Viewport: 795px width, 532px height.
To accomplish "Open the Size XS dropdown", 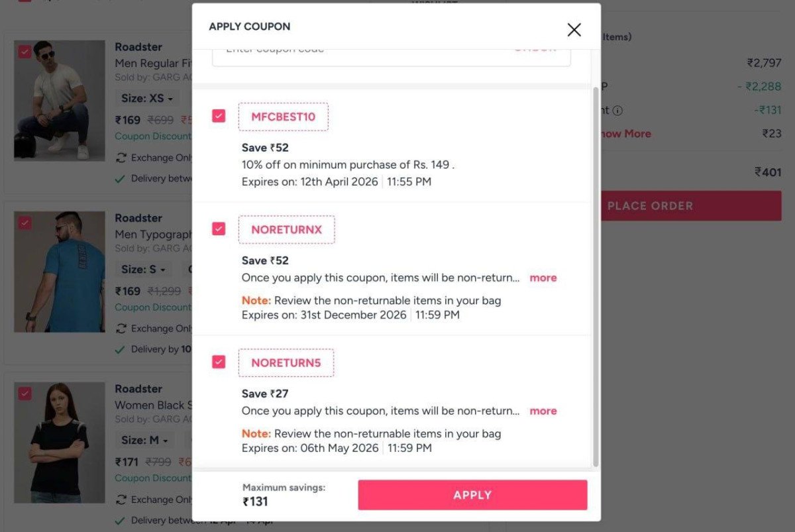I will click(147, 98).
